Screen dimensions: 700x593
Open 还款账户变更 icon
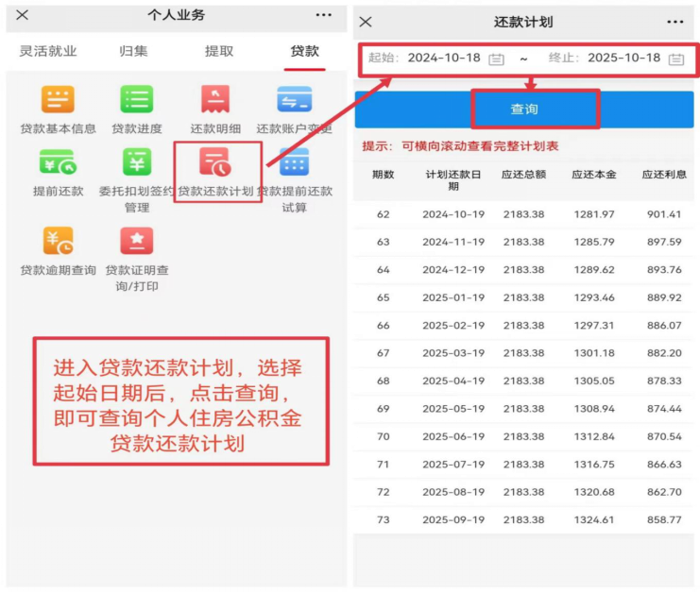pos(294,100)
